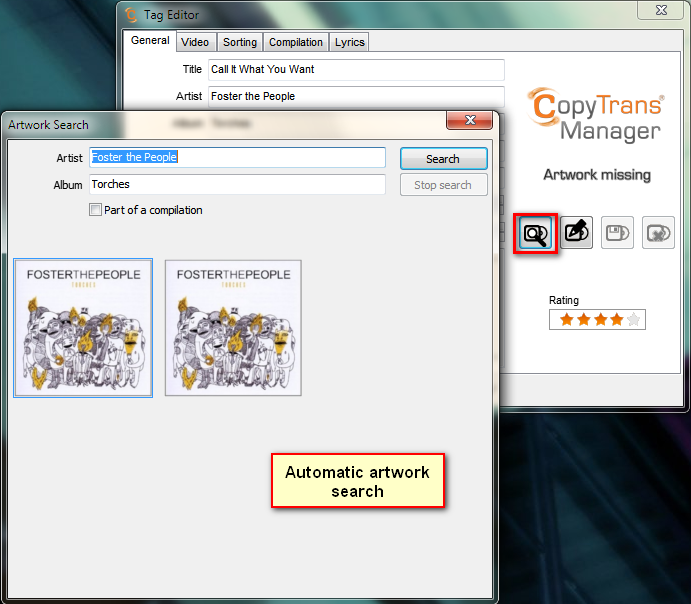The width and height of the screenshot is (691, 604).
Task: Set rating to five stars
Action: [633, 319]
